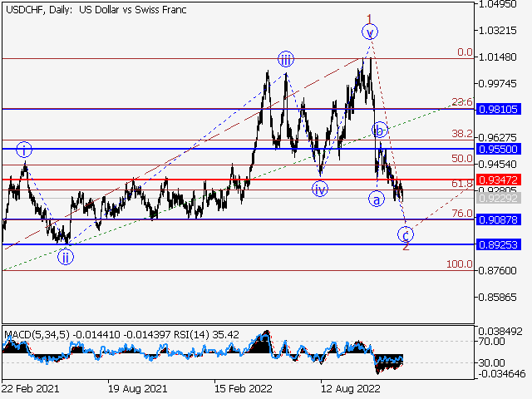This screenshot has height=399, width=532.
Task: Click Fibonacci level label 76.0
Action: tap(462, 213)
